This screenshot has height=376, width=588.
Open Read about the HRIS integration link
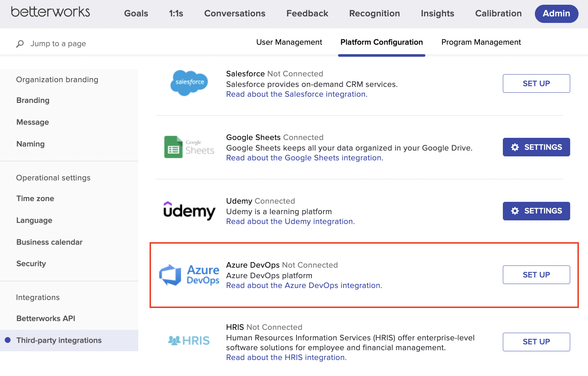(x=286, y=357)
